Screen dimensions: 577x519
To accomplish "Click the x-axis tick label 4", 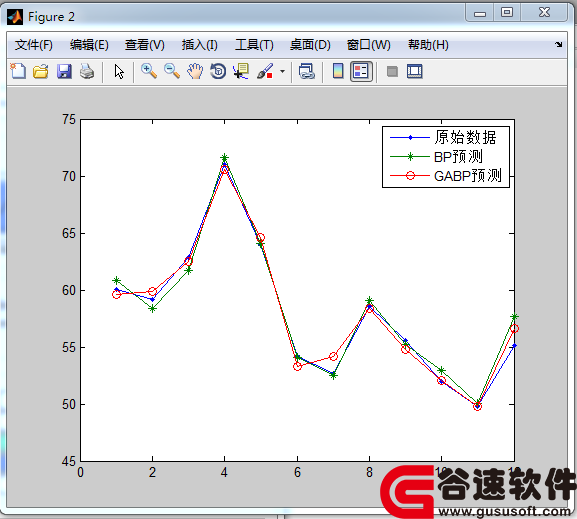I will point(224,472).
